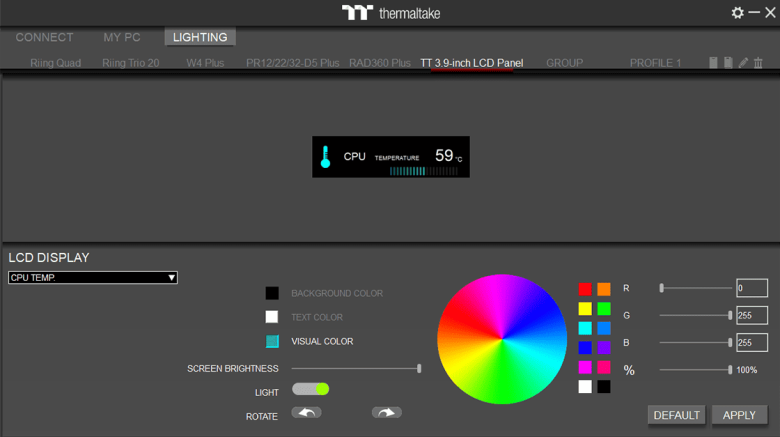Switch to the MY PC tab

[122, 37]
